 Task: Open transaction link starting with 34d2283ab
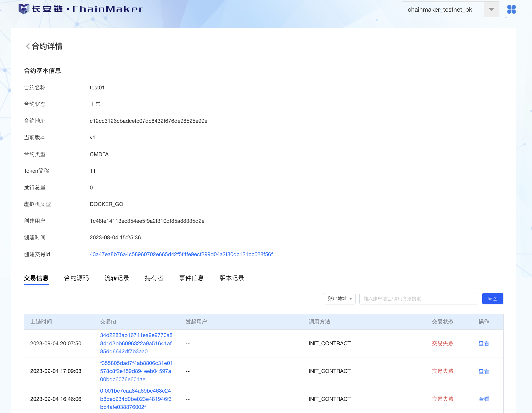click(136, 343)
